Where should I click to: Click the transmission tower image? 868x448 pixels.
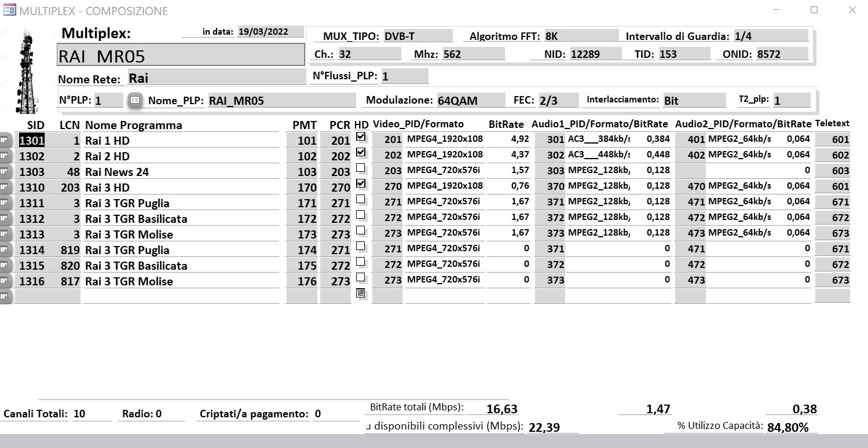click(27, 71)
